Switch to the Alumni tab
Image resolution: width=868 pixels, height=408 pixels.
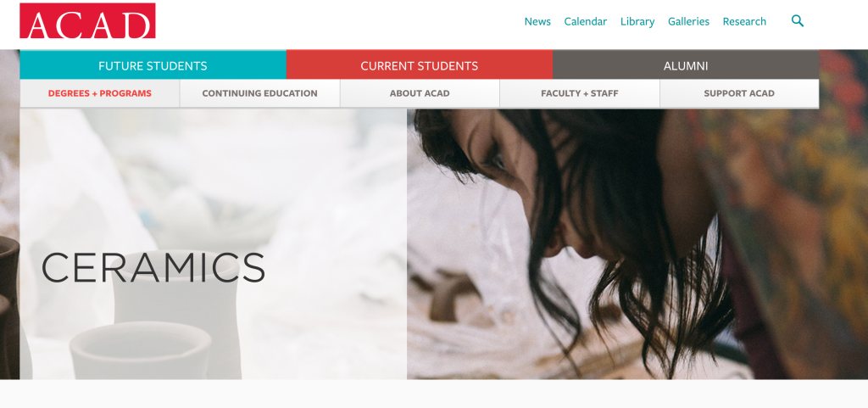pyautogui.click(x=686, y=65)
